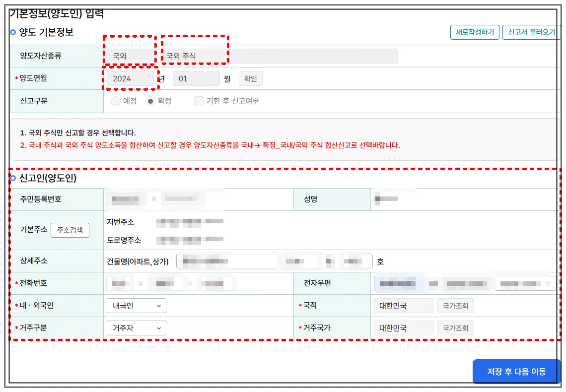Click the month input showing 01
Image resolution: width=566 pixels, height=392 pixels.
(x=196, y=78)
